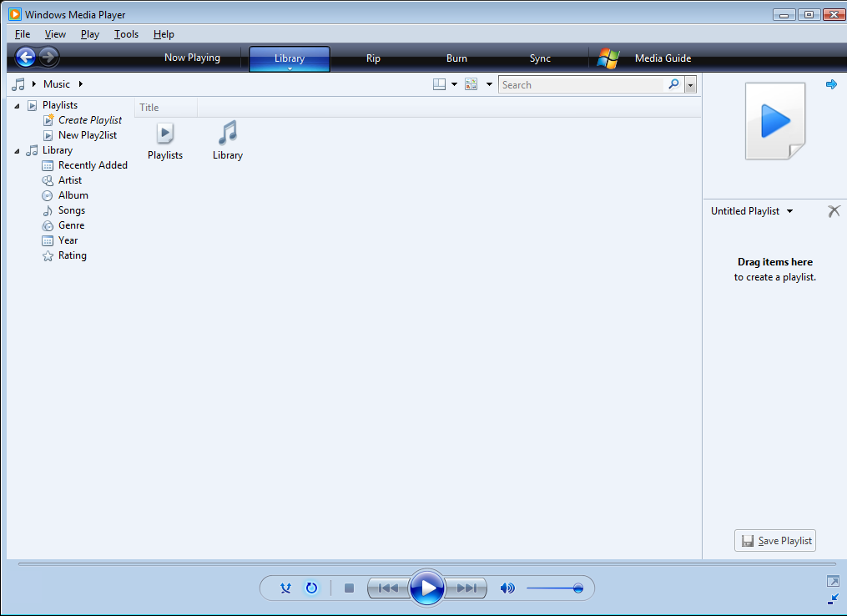Switch to the Burn tab
Image resolution: width=847 pixels, height=616 pixels.
[x=456, y=58]
